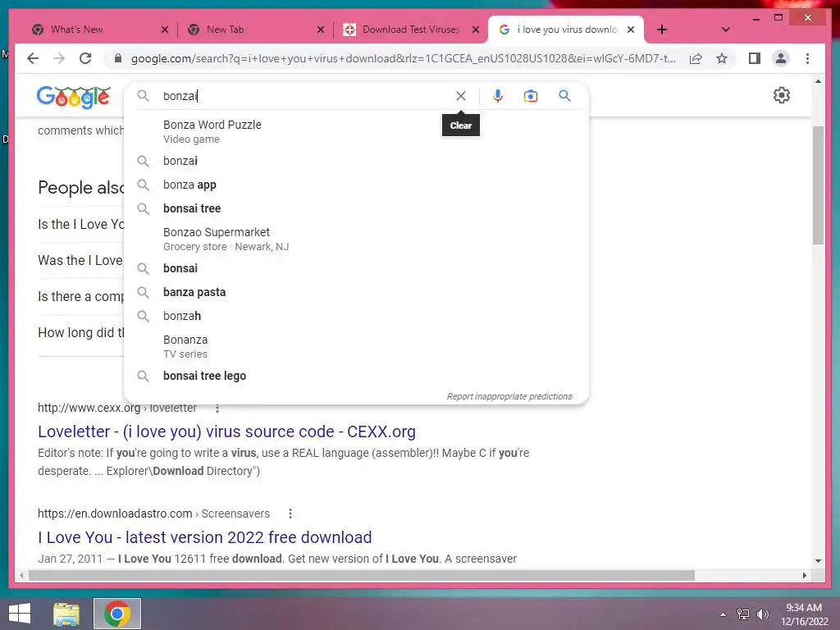Start voice search with microphone
The width and height of the screenshot is (840, 630).
(x=498, y=96)
